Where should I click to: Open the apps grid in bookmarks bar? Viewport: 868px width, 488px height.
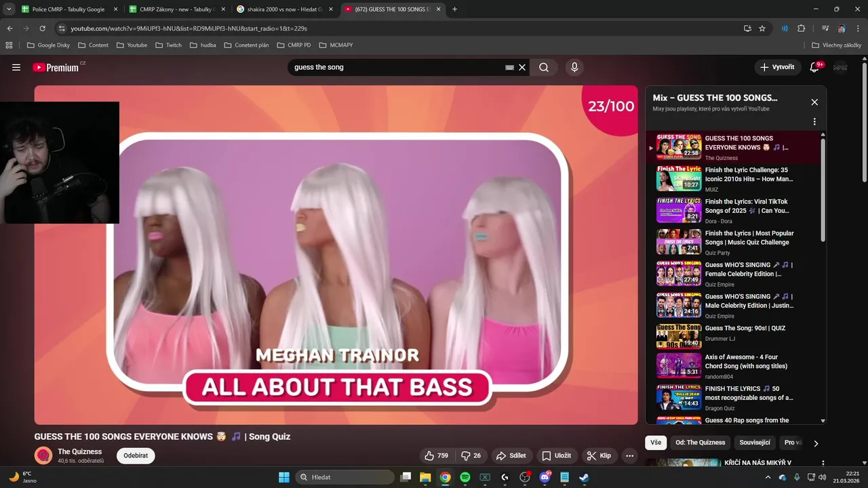[x=9, y=45]
